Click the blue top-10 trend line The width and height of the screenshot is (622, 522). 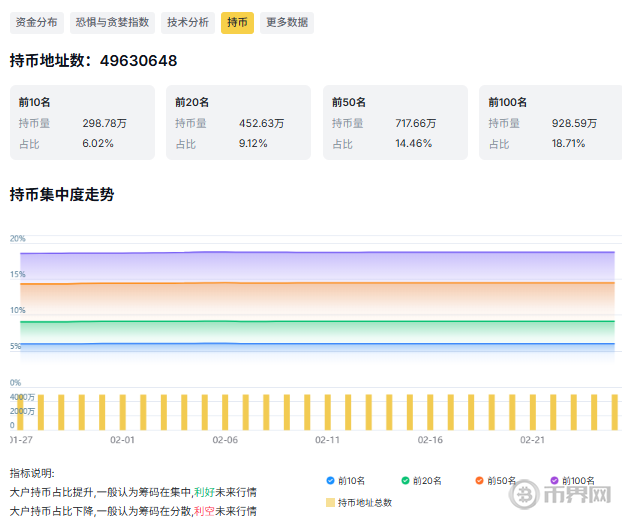point(317,344)
